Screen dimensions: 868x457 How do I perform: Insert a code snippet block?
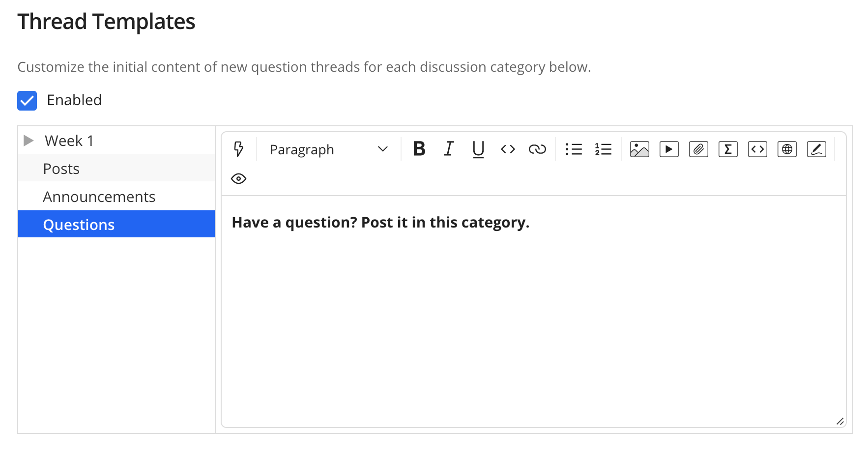pos(757,149)
